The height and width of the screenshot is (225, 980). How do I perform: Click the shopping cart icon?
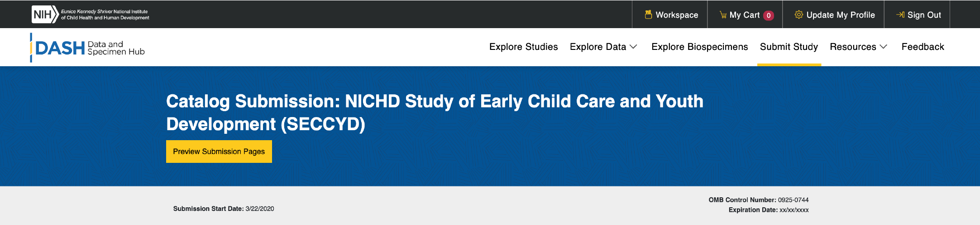(x=723, y=15)
